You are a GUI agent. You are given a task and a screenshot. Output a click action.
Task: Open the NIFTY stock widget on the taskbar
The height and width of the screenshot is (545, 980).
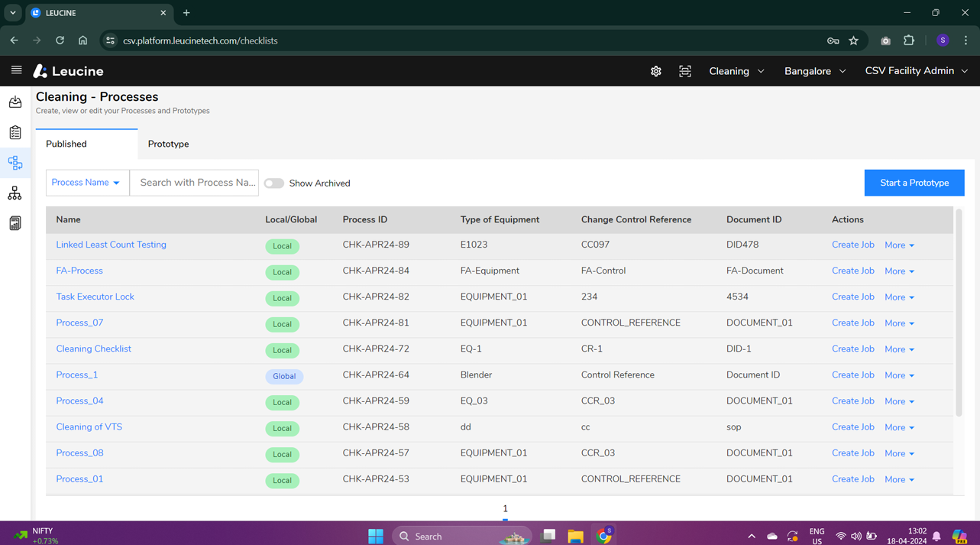pyautogui.click(x=37, y=536)
